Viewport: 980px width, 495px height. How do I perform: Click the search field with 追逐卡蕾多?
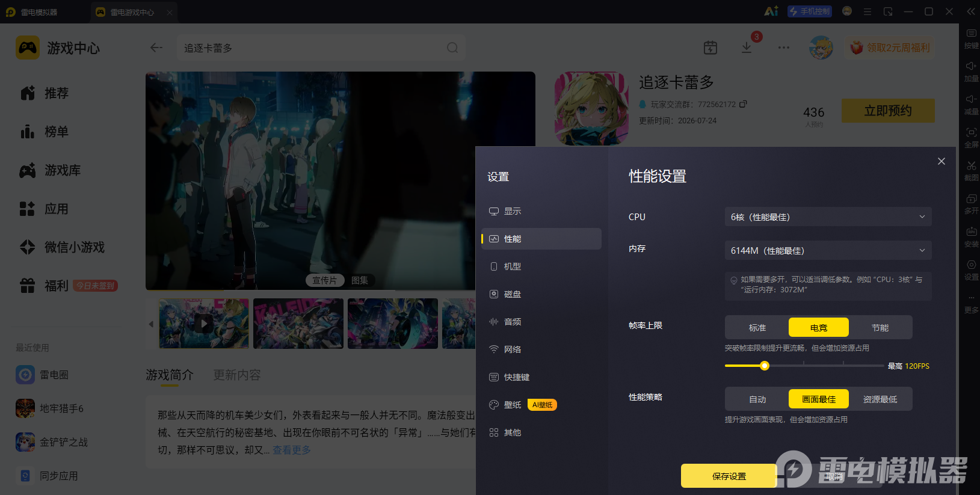pyautogui.click(x=321, y=48)
